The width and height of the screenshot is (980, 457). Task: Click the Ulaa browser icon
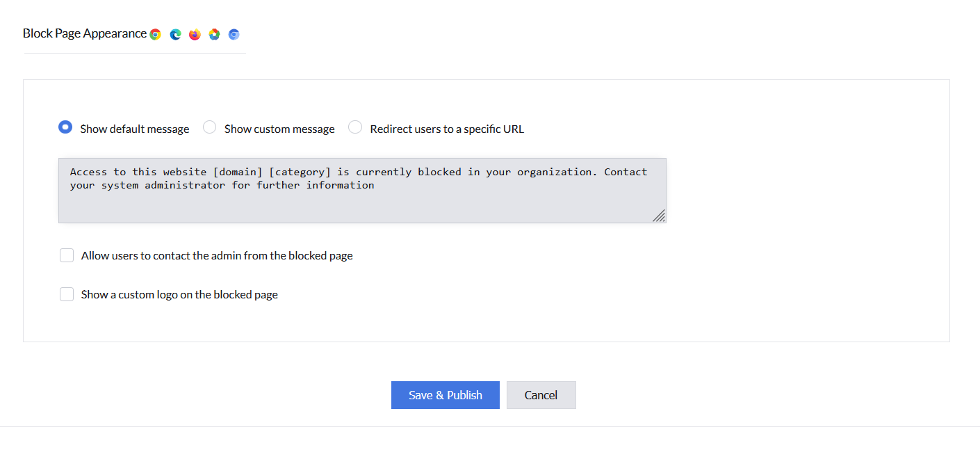click(x=214, y=34)
